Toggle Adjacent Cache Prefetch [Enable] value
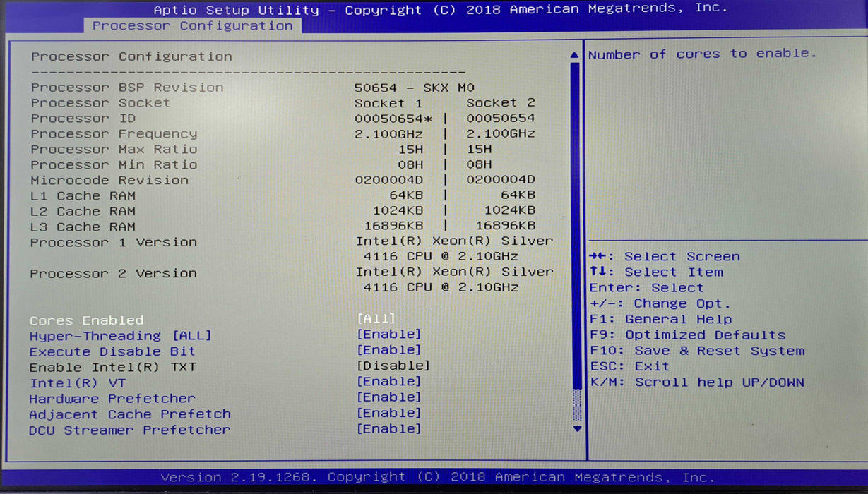Image resolution: width=868 pixels, height=494 pixels. click(x=388, y=413)
